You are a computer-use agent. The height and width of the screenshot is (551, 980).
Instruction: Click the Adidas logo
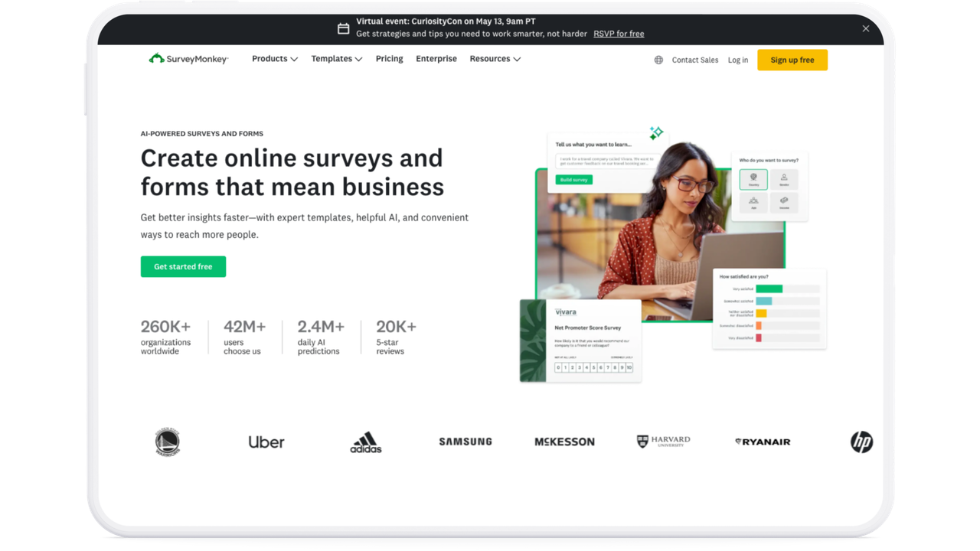coord(366,442)
